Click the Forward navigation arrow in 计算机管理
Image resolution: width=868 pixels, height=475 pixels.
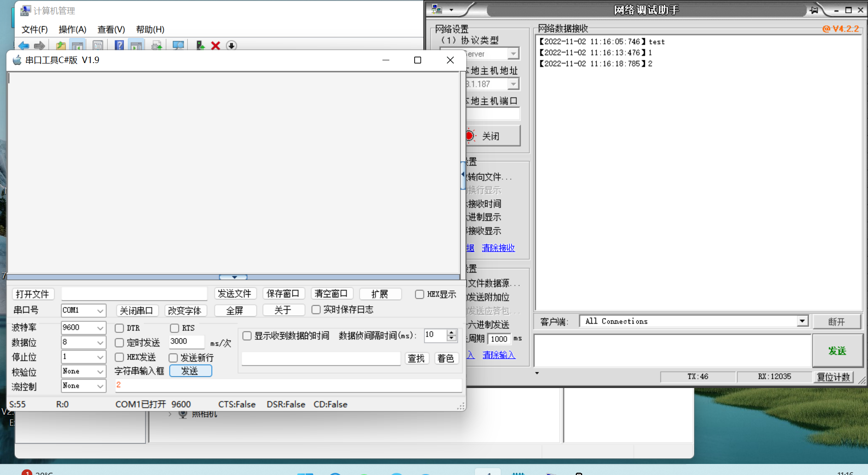tap(39, 45)
